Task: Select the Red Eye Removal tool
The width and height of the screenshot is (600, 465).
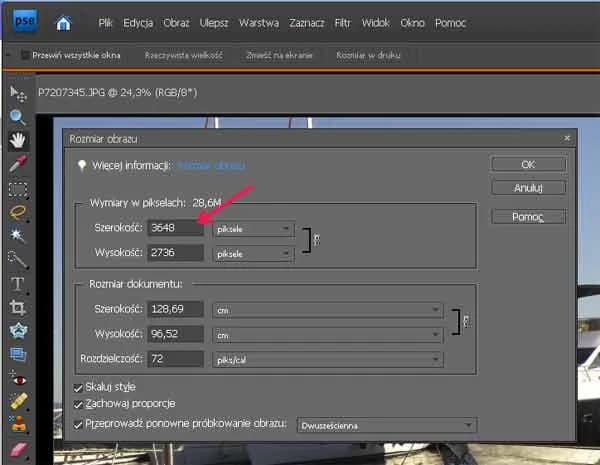Action: click(x=17, y=378)
